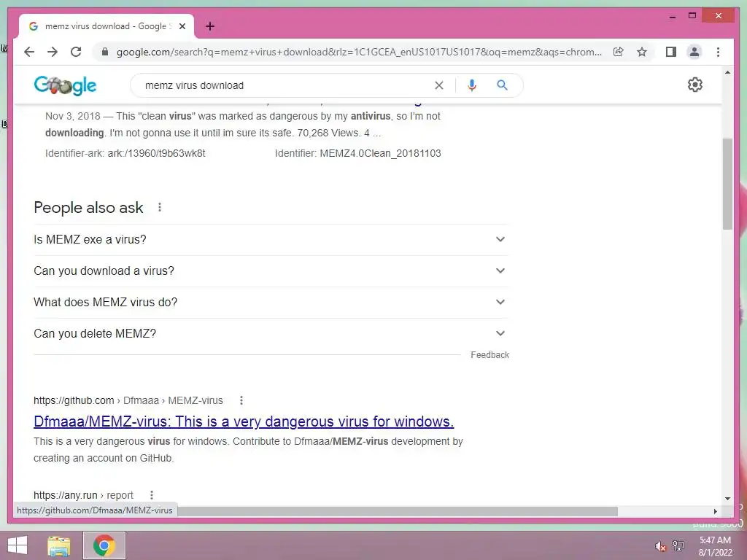Click the "Identifier-ark: ark:/13960/t9b63wk8t" text
Viewport: 747px width, 560px height.
pos(125,153)
